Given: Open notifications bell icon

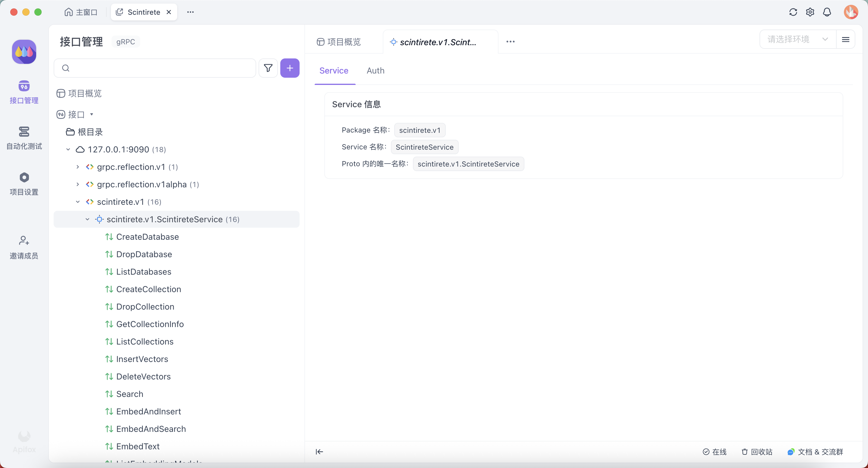Looking at the screenshot, I should coord(827,12).
